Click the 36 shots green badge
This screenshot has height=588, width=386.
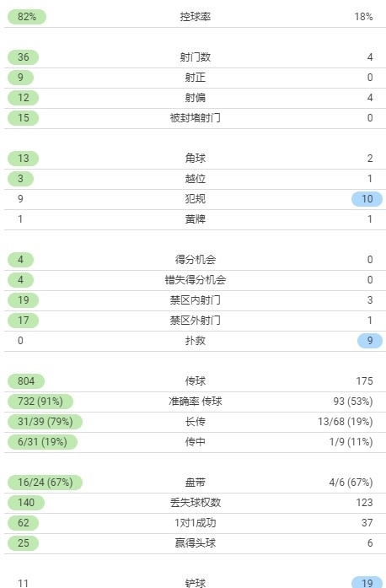[24, 57]
